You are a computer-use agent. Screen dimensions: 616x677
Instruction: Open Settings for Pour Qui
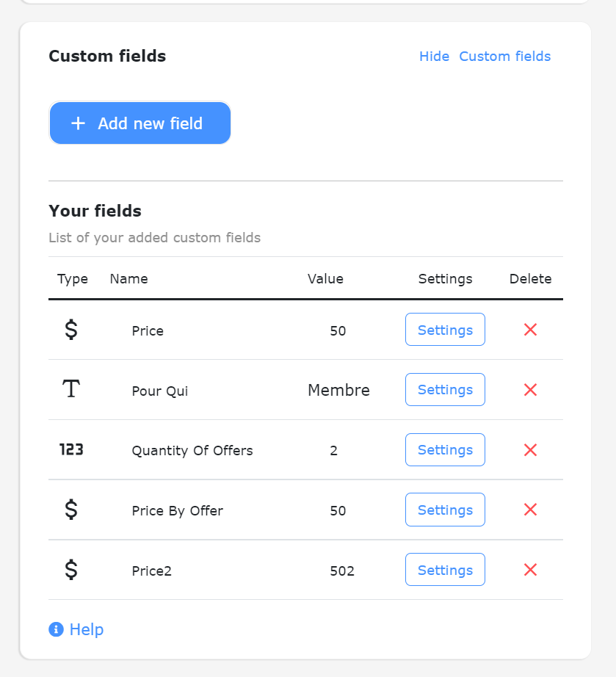coord(445,389)
